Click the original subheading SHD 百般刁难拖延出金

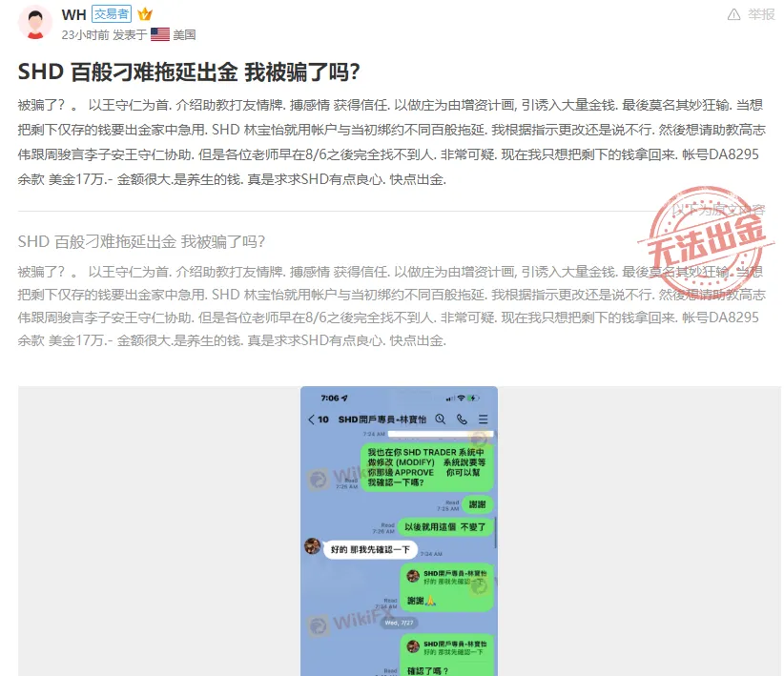click(141, 242)
